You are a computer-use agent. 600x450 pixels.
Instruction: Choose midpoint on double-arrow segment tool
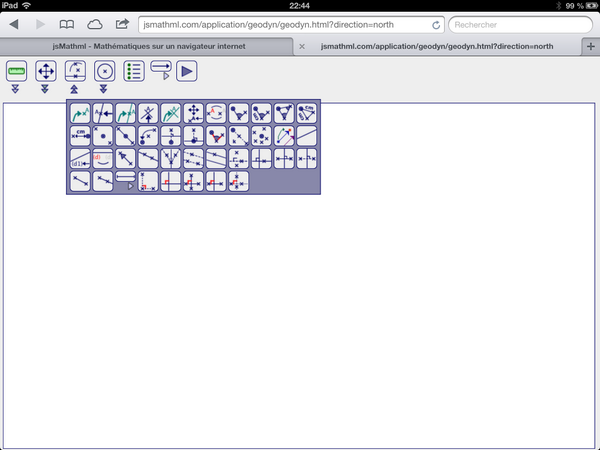pyautogui.click(x=126, y=136)
